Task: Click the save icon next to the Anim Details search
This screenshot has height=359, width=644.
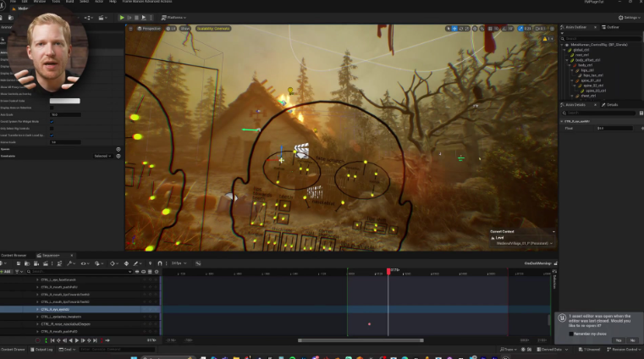Action: [641, 113]
